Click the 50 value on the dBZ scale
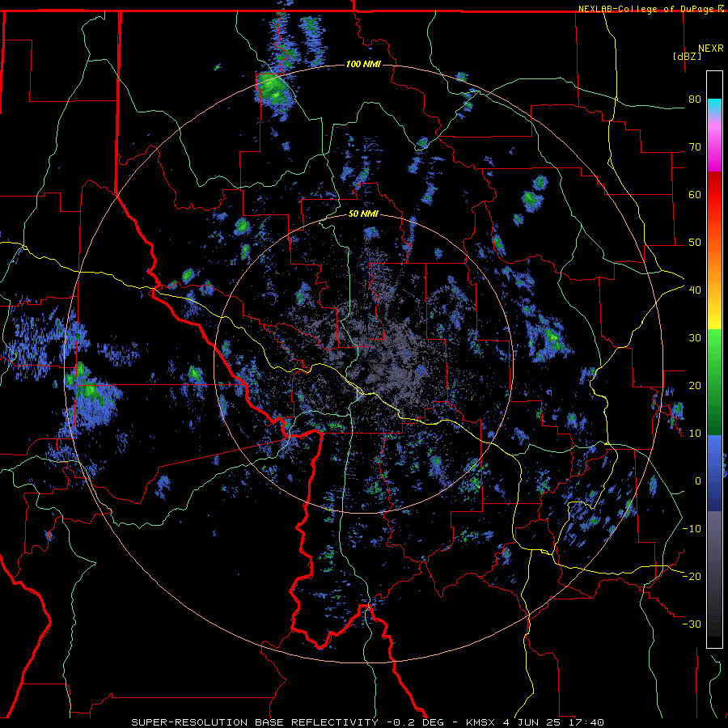Viewport: 728px width, 728px height. tap(695, 243)
